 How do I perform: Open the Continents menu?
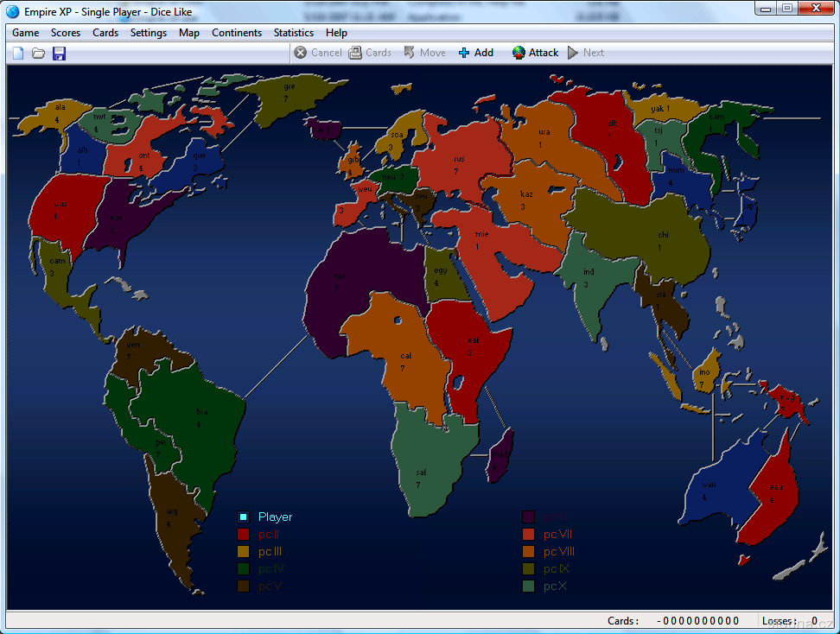(x=236, y=33)
